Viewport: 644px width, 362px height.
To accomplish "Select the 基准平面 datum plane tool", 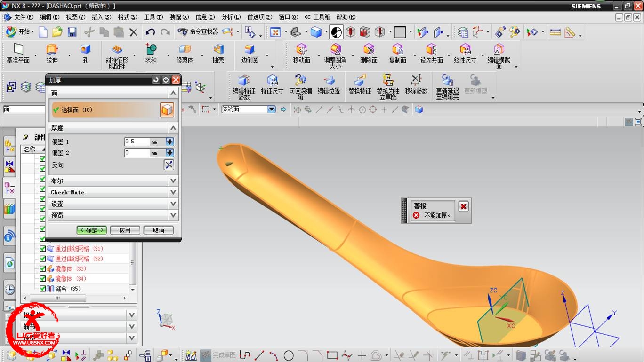I will (18, 54).
